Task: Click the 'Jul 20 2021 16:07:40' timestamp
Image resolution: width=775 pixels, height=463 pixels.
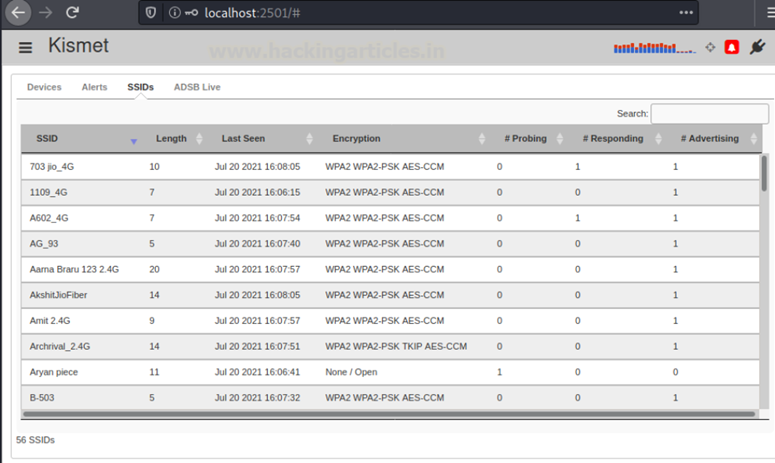Action: click(257, 244)
